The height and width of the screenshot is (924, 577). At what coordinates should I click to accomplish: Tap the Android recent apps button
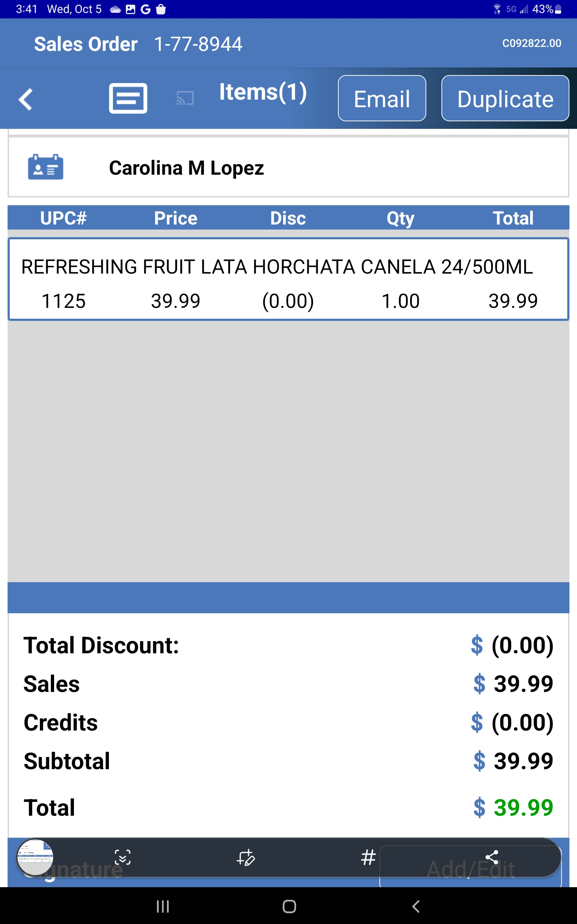163,906
